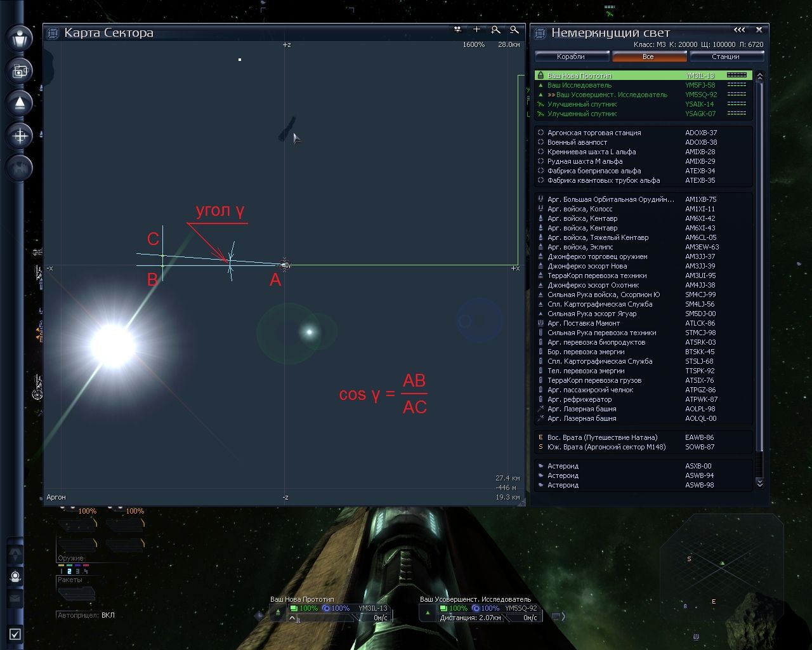812x650 pixels.
Task: Select Астероид ASWB-98 row
Action: point(643,485)
